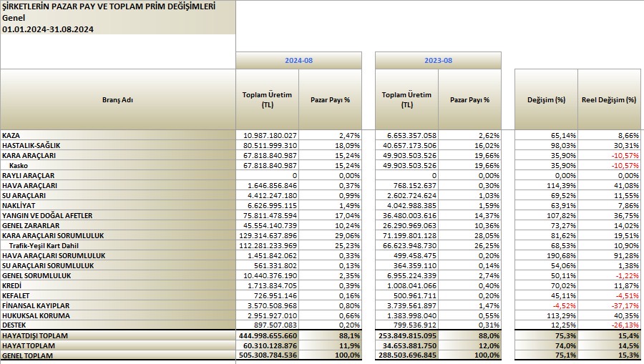Select the NAKLİYAT row label
The width and height of the screenshot is (644, 364).
coord(19,205)
